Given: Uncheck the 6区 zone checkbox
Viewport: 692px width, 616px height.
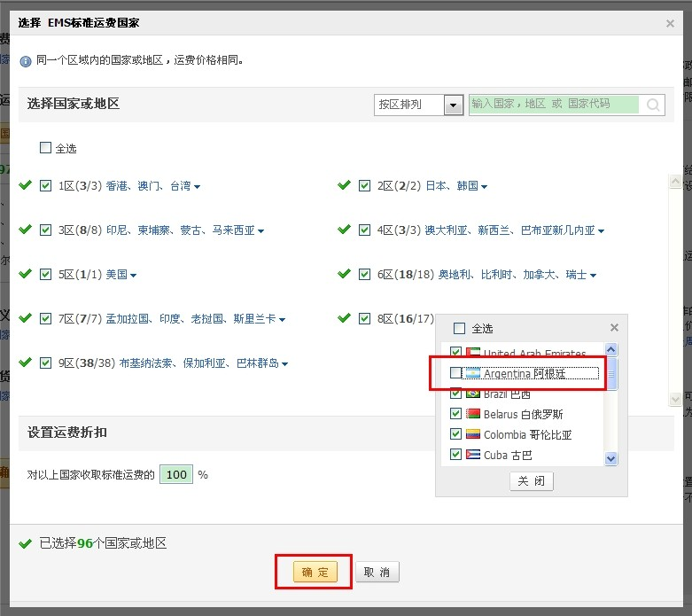Looking at the screenshot, I should 364,274.
